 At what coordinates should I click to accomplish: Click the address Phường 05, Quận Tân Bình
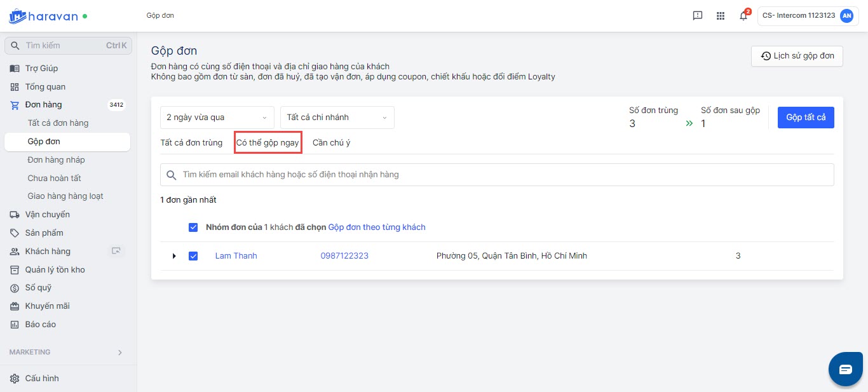click(512, 256)
